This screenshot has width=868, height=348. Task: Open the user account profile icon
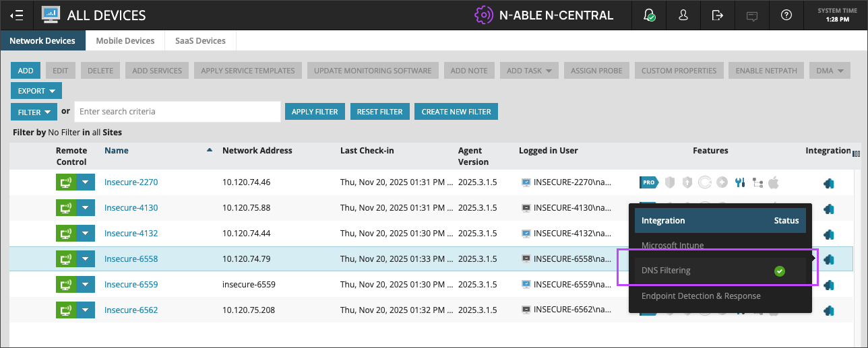[683, 15]
